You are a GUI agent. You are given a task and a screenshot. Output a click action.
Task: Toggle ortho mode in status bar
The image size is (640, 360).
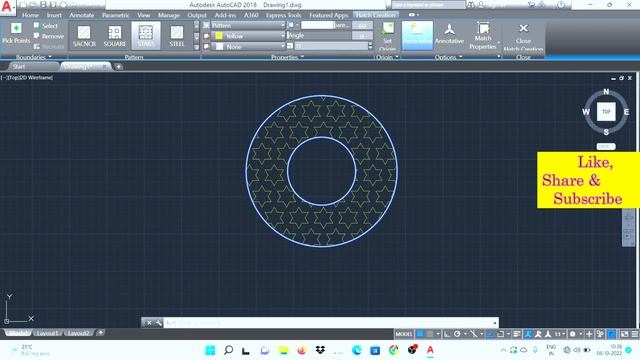(x=447, y=334)
